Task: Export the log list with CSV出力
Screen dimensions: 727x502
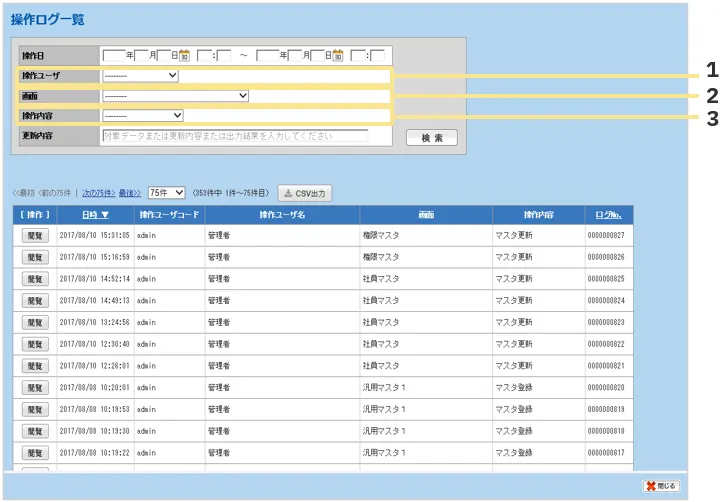Action: click(x=304, y=193)
